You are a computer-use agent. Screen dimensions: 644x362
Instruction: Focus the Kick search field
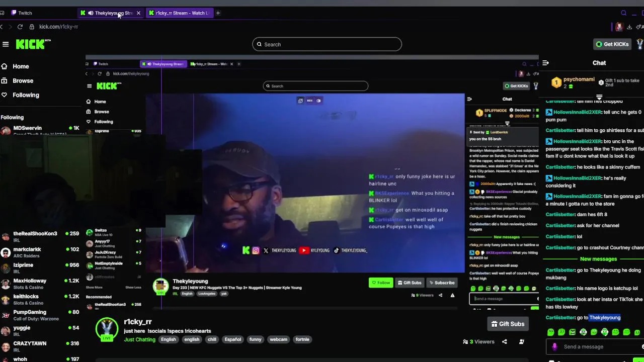click(327, 44)
